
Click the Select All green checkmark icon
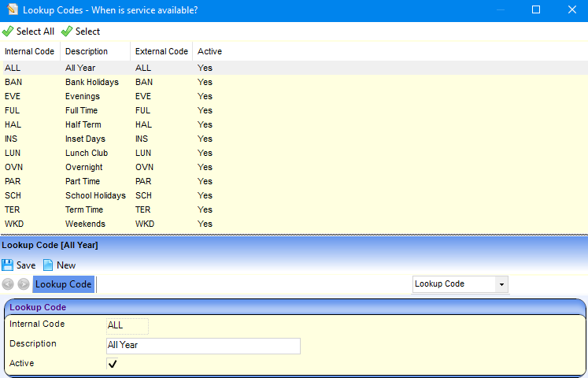[x=8, y=31]
